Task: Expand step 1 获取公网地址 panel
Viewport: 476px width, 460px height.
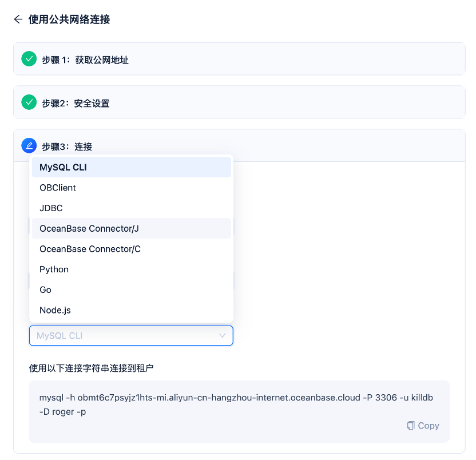Action: point(85,60)
